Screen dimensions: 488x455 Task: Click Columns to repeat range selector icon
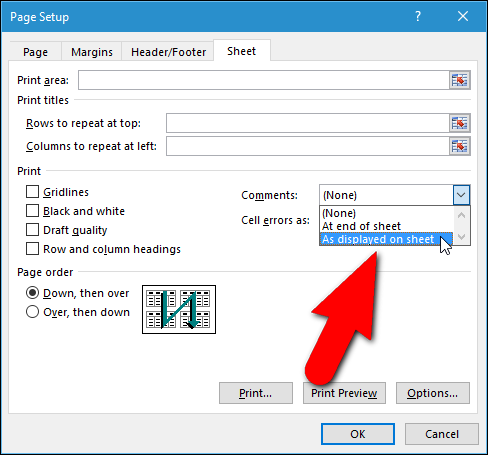point(459,146)
